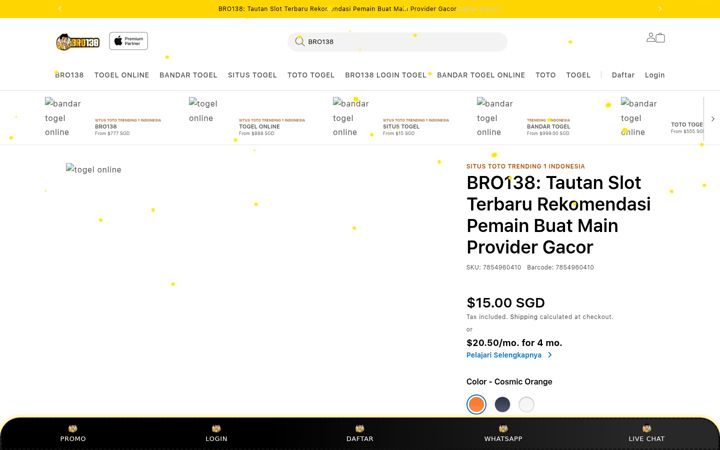
Task: Click WHATSAPP button in bottom bar
Action: [503, 434]
